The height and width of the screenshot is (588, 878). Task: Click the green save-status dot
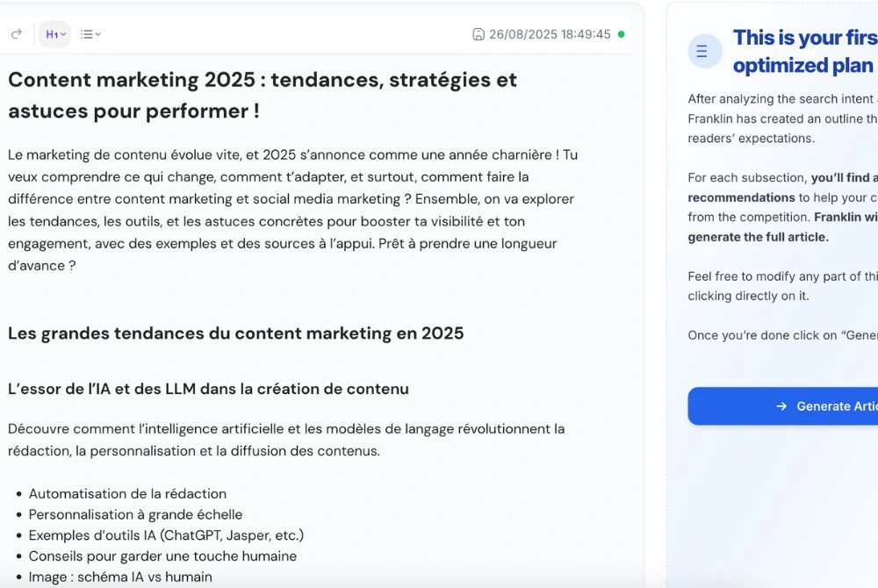tap(620, 33)
